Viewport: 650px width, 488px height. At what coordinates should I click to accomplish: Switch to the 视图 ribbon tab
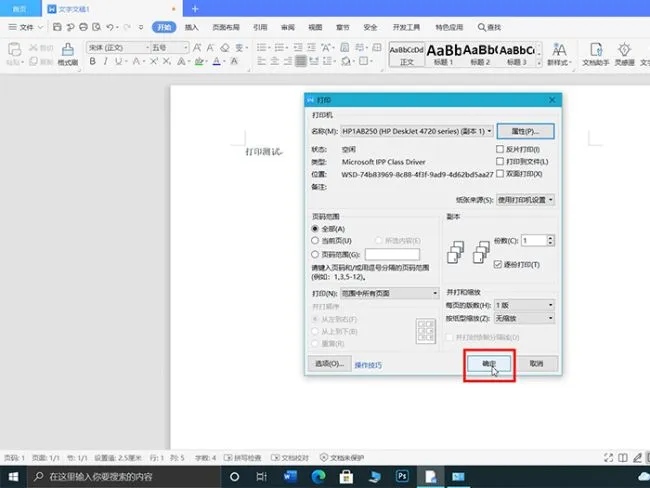[315, 27]
